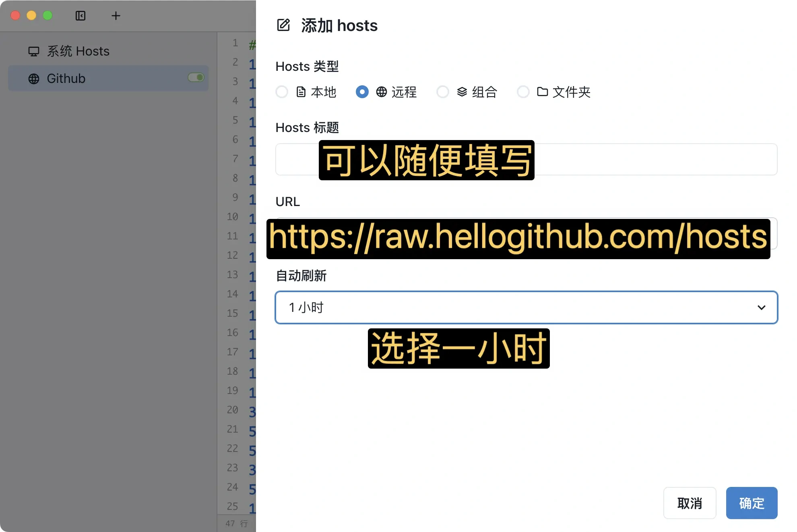
Task: Focus the Hosts 标题 input field
Action: click(526, 159)
